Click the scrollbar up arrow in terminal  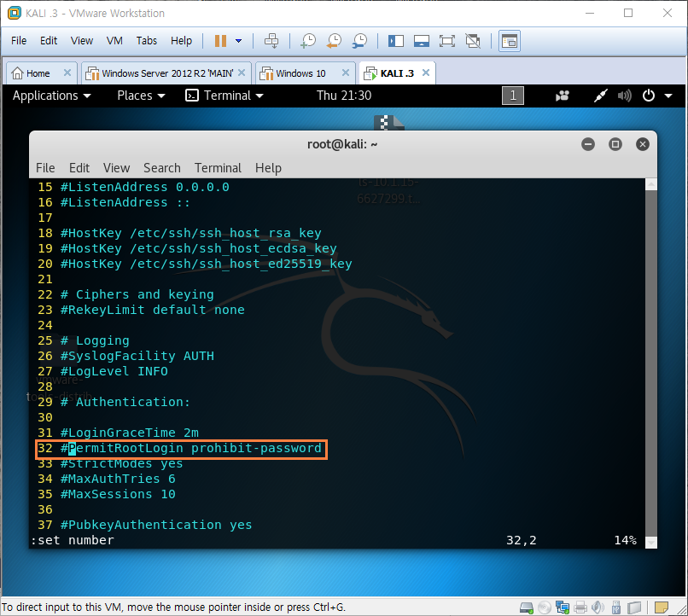pyautogui.click(x=651, y=183)
